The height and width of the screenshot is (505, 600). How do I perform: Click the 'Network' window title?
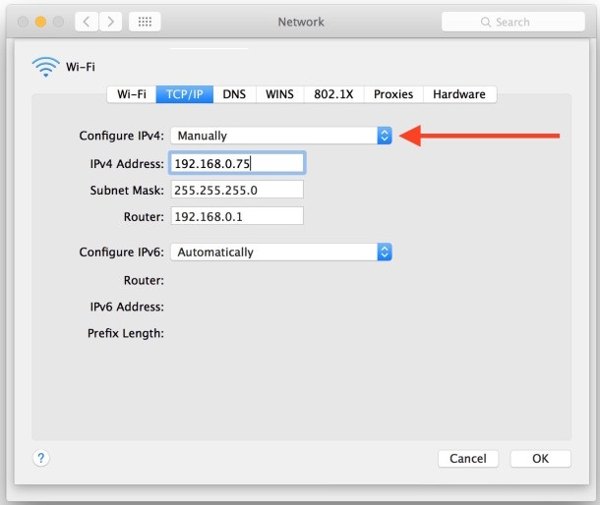tap(301, 22)
